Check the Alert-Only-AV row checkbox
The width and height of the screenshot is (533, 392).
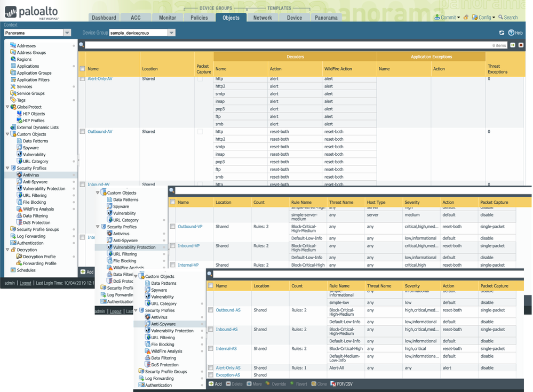(x=82, y=79)
